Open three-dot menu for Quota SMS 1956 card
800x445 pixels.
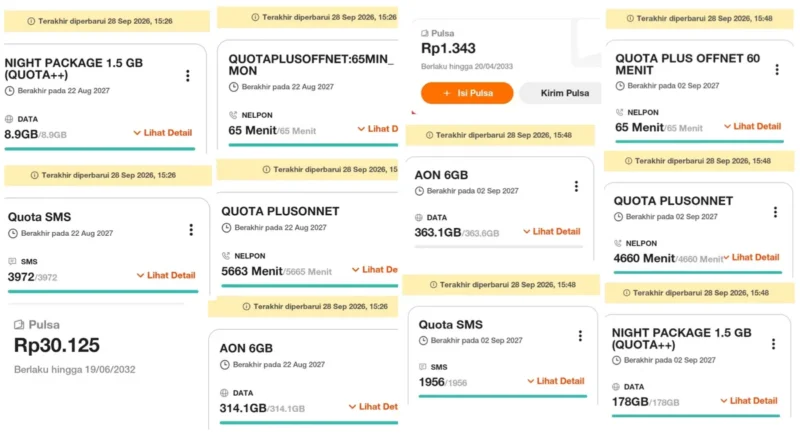(580, 336)
